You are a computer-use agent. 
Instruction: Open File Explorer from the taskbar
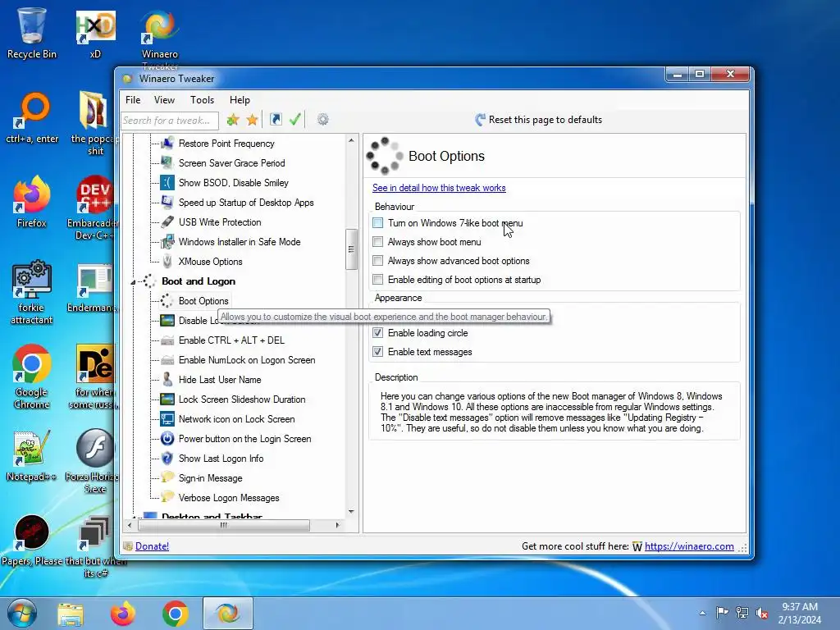click(71, 614)
